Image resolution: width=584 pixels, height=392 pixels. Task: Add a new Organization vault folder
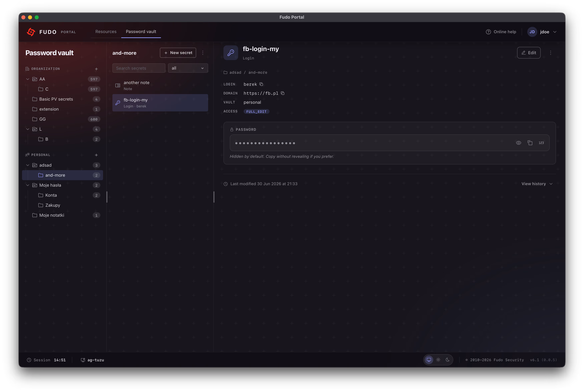(96, 69)
